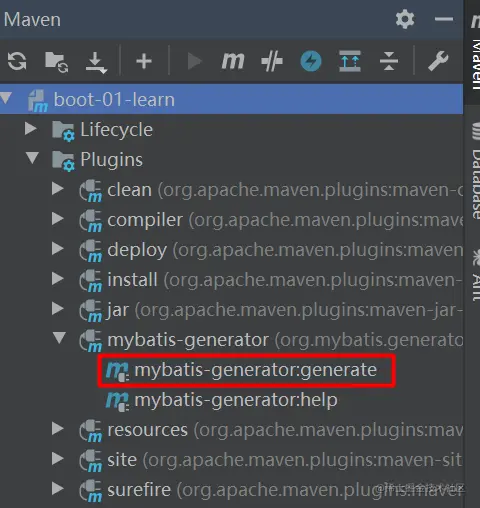480x508 pixels.
Task: Click the surefire plugin plug icon
Action: pyautogui.click(x=91, y=491)
